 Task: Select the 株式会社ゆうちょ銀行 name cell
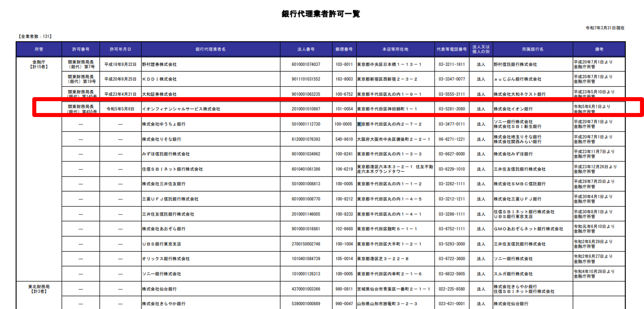(164, 124)
